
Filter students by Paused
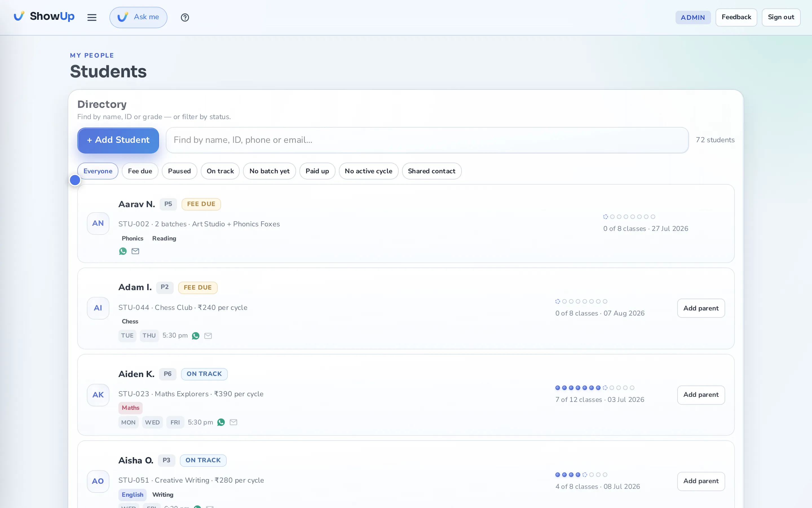click(x=179, y=171)
